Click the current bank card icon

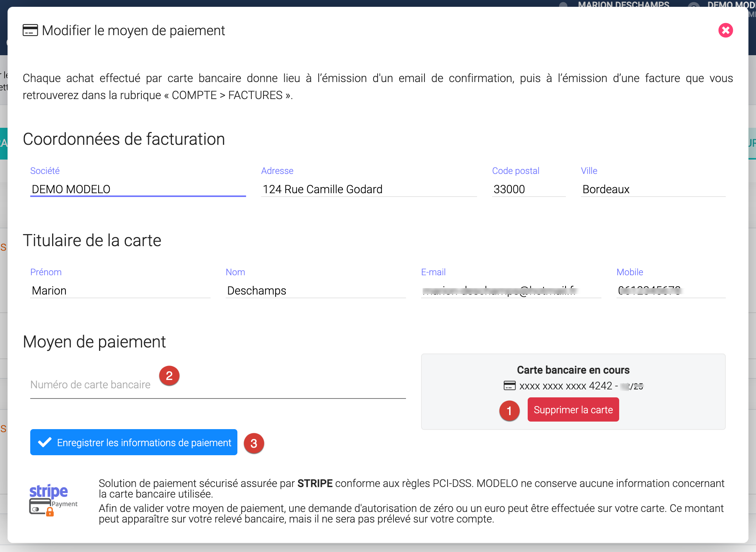510,386
